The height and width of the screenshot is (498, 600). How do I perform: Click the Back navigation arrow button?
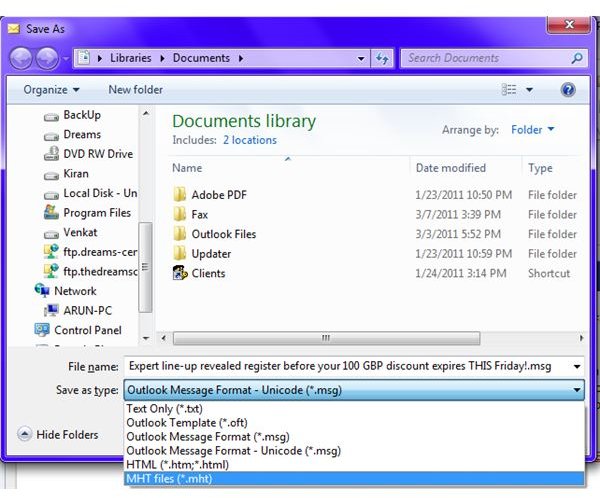21,59
